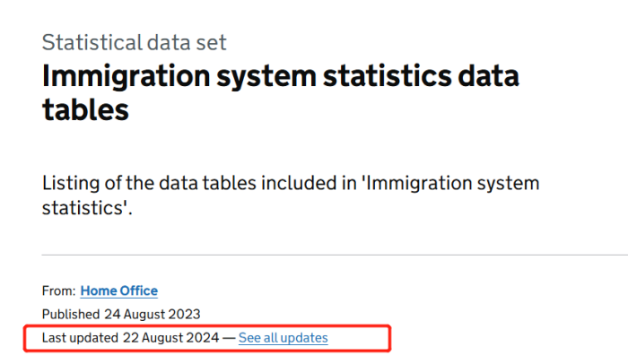Click the word "Listing" at the description start

pos(73,183)
